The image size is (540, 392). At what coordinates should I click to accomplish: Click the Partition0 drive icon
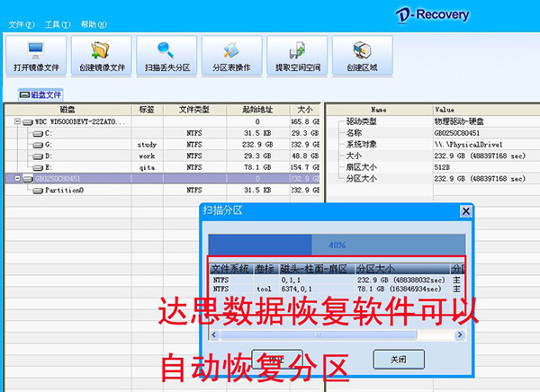pyautogui.click(x=38, y=191)
